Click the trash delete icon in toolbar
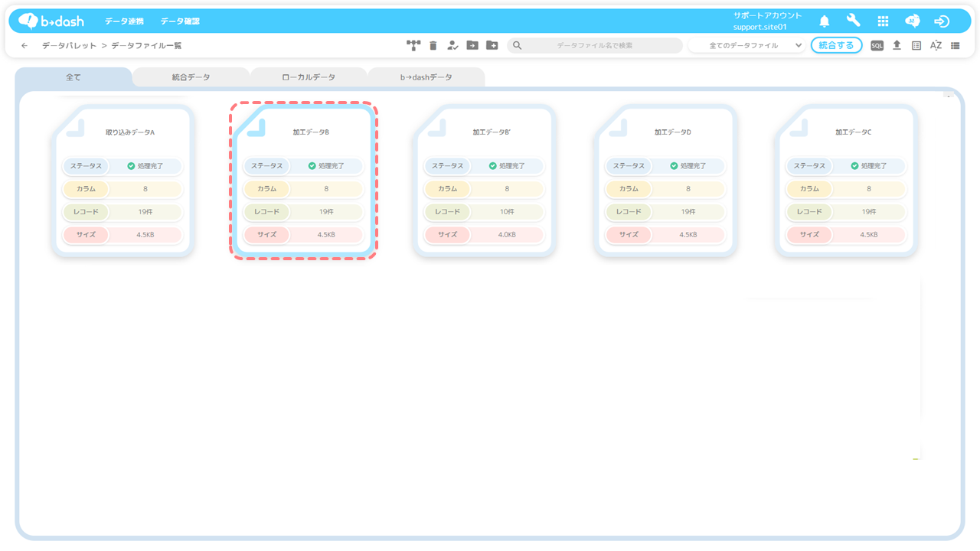The width and height of the screenshot is (980, 551). tap(433, 46)
